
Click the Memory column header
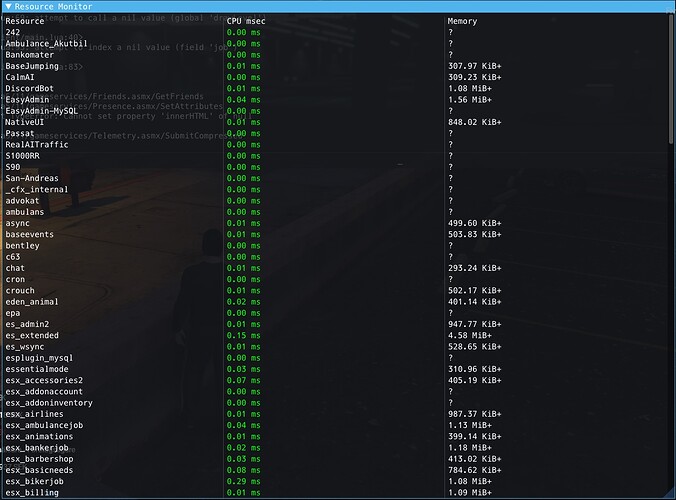coord(462,21)
